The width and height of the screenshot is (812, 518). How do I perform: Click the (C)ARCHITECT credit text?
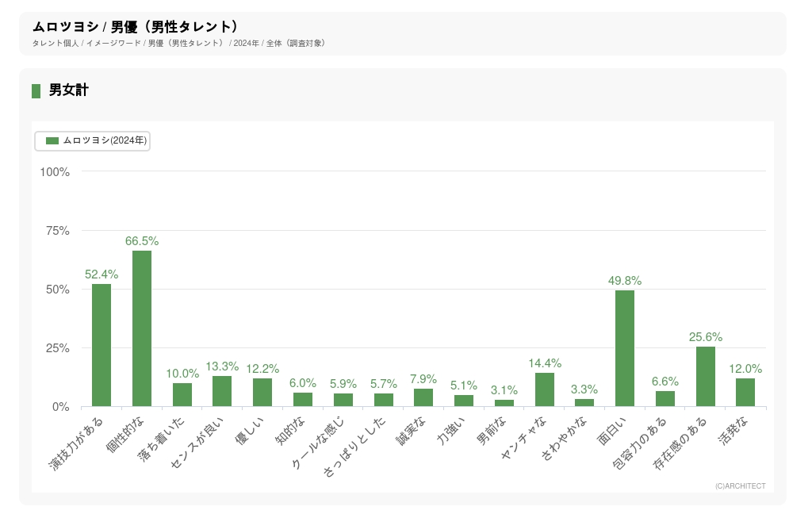coord(740,486)
